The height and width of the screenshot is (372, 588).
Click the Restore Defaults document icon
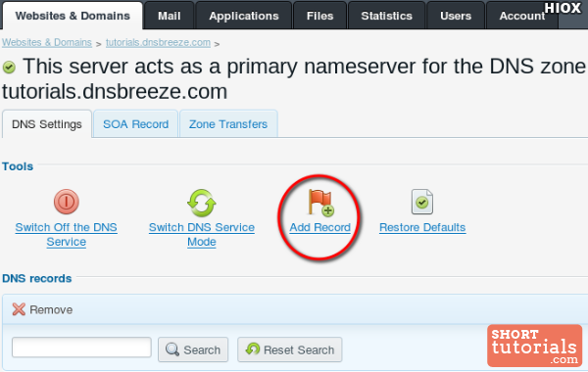[x=422, y=202]
